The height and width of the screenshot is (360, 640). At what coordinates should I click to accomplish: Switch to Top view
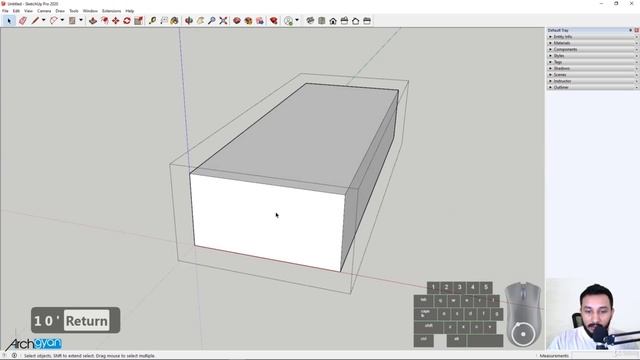tap(322, 20)
